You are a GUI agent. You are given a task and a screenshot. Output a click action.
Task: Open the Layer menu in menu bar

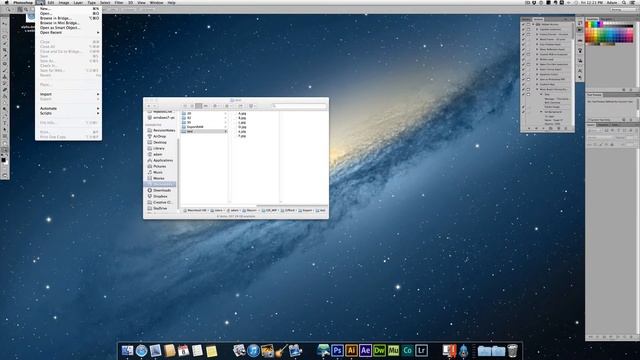point(78,2)
